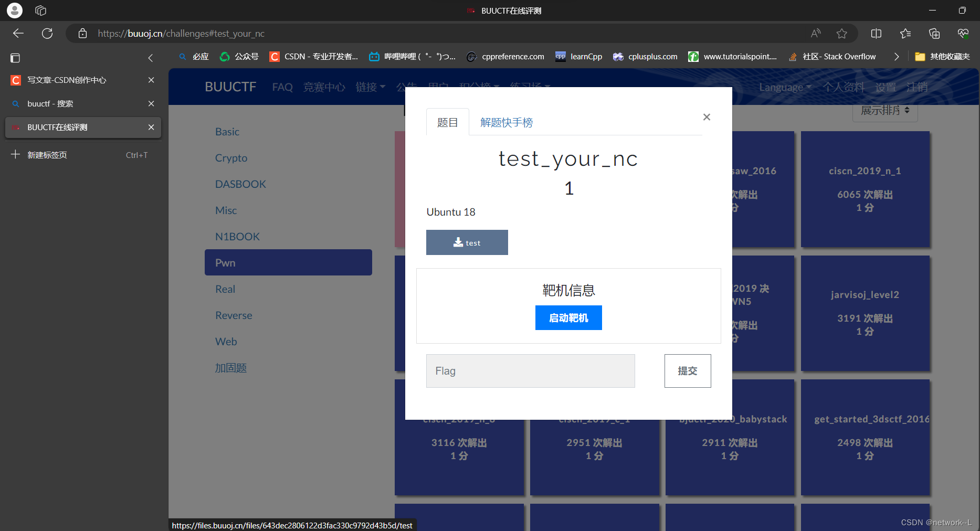Open the 其他收藏夹 folder
Screen dimensions: 980x531
942,57
